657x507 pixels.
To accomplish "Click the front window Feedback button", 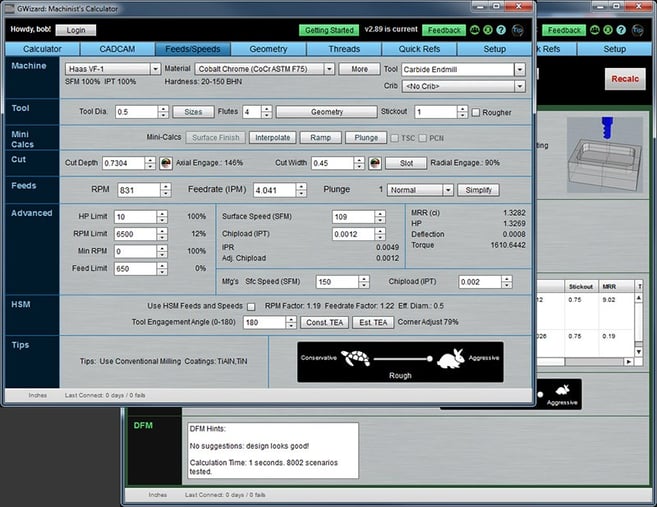I will coord(444,30).
